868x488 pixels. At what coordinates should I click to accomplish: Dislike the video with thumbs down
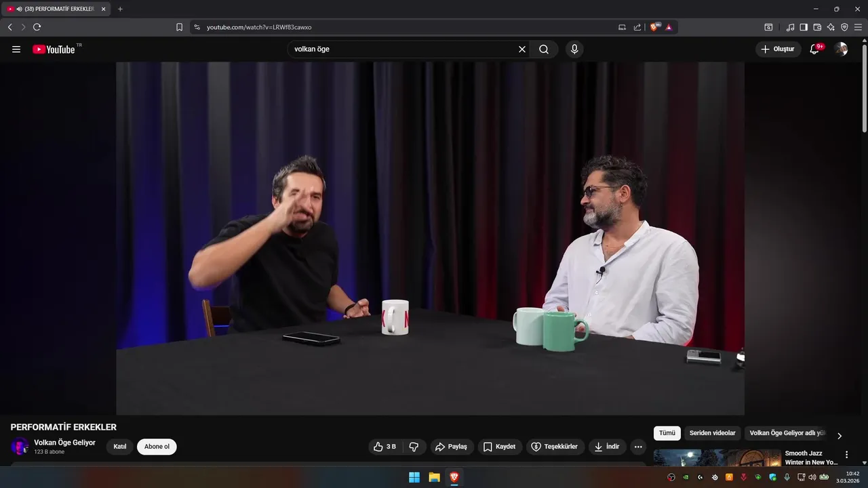click(414, 447)
